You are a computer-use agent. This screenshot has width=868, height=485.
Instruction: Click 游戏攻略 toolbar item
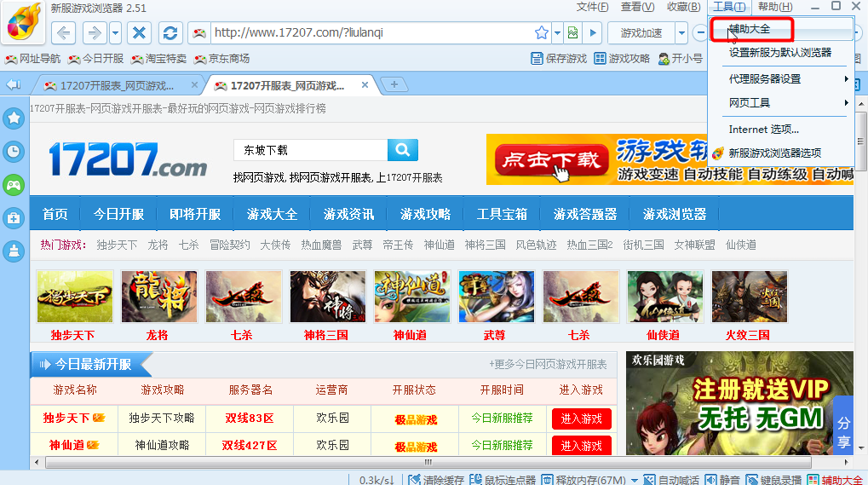622,59
